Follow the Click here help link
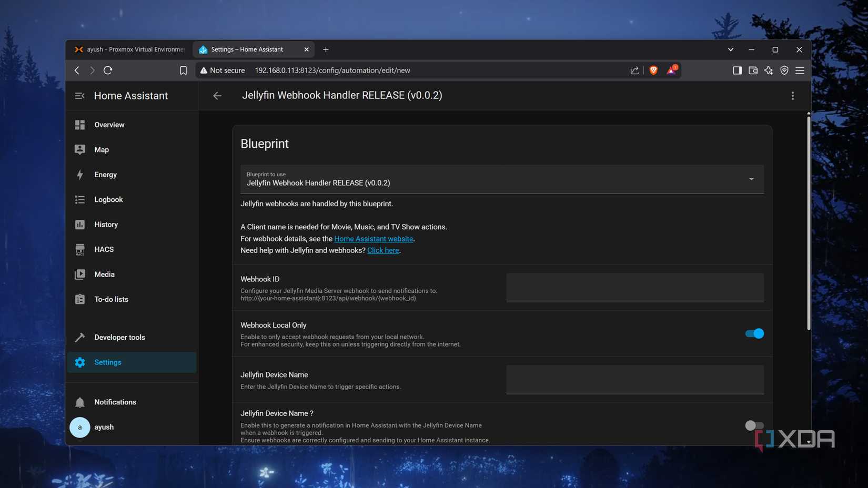This screenshot has height=488, width=868. [x=383, y=250]
